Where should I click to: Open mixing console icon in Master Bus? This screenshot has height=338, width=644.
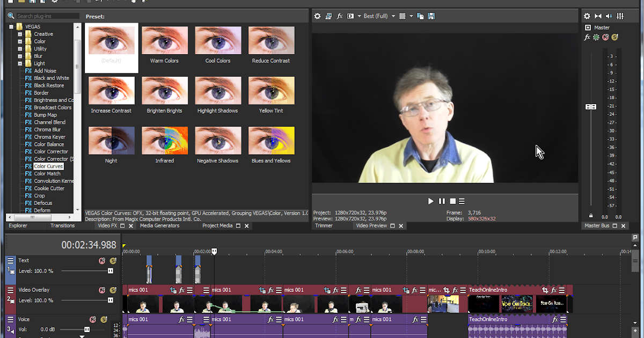click(620, 16)
